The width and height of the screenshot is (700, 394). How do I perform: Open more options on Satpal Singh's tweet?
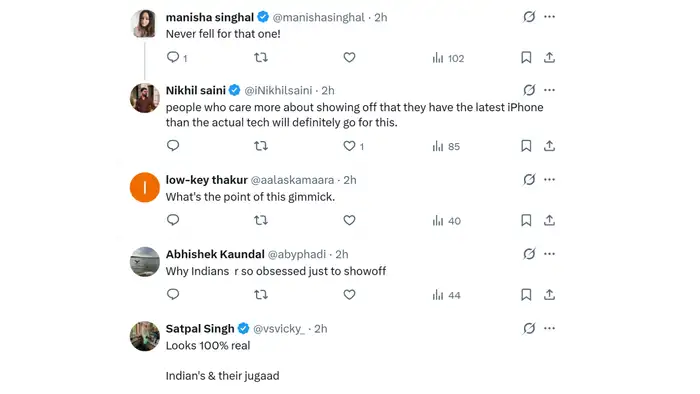tap(550, 328)
